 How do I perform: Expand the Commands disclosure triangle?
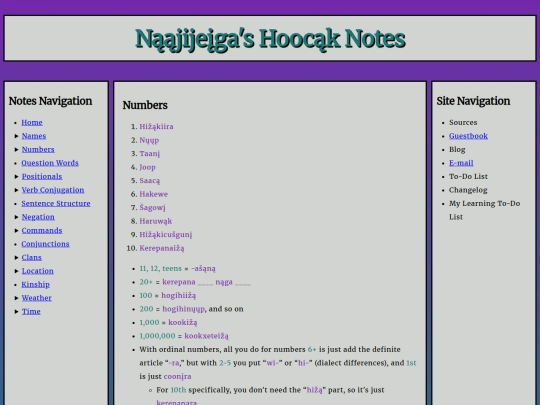[x=16, y=230]
